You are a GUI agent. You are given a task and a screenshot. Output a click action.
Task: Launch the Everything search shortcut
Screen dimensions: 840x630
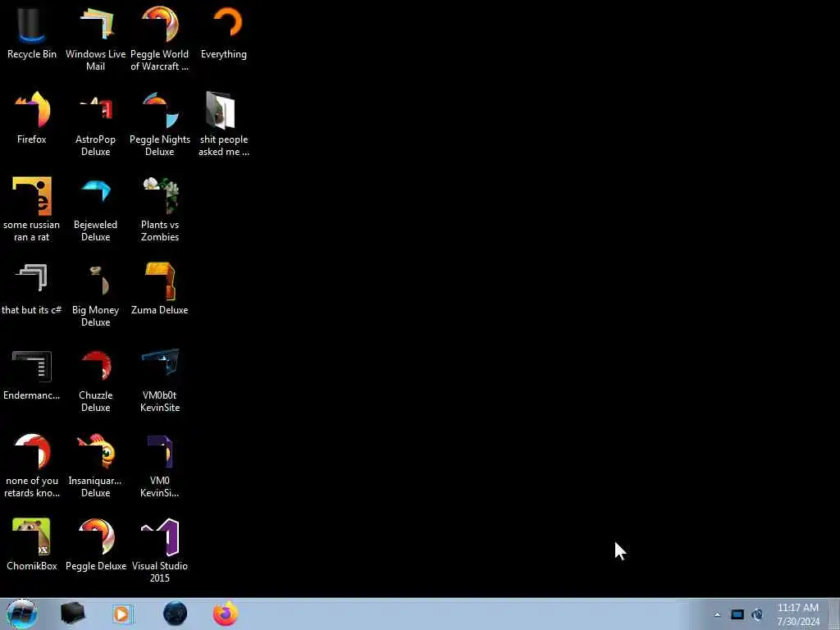tap(224, 33)
